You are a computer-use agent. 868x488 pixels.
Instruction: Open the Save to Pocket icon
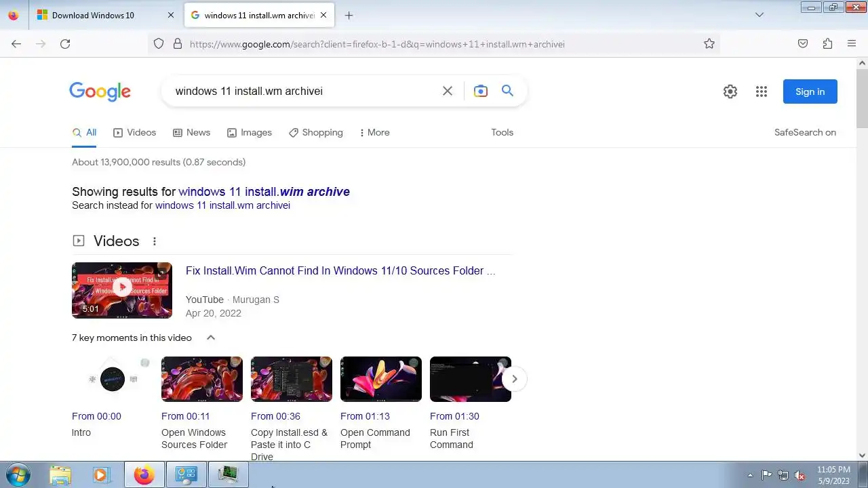tap(803, 44)
